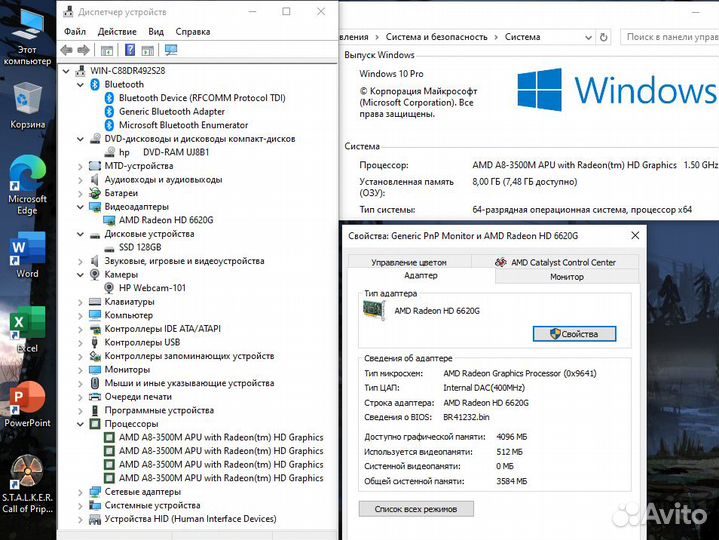The height and width of the screenshot is (540, 719).
Task: Open Excel desktop shortcut
Action: 28,329
